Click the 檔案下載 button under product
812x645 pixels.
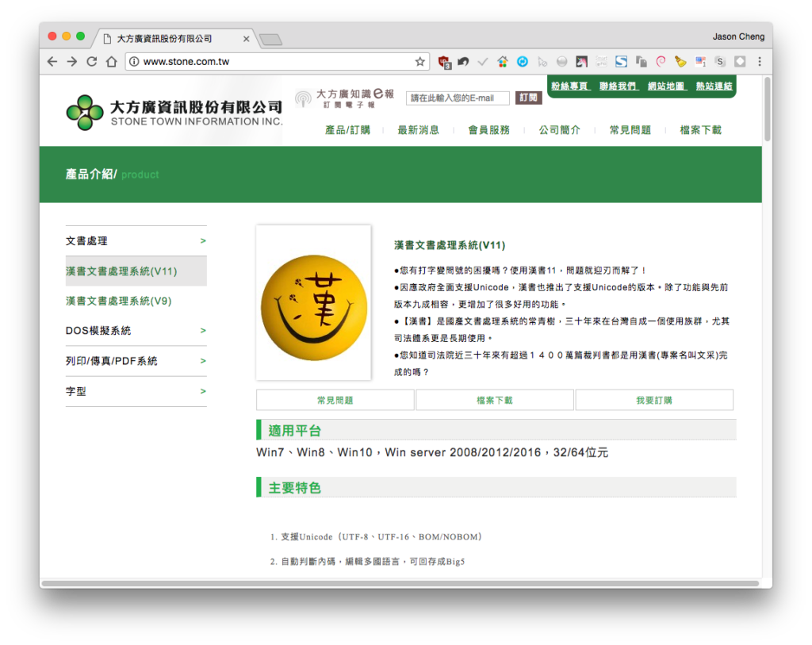[495, 400]
